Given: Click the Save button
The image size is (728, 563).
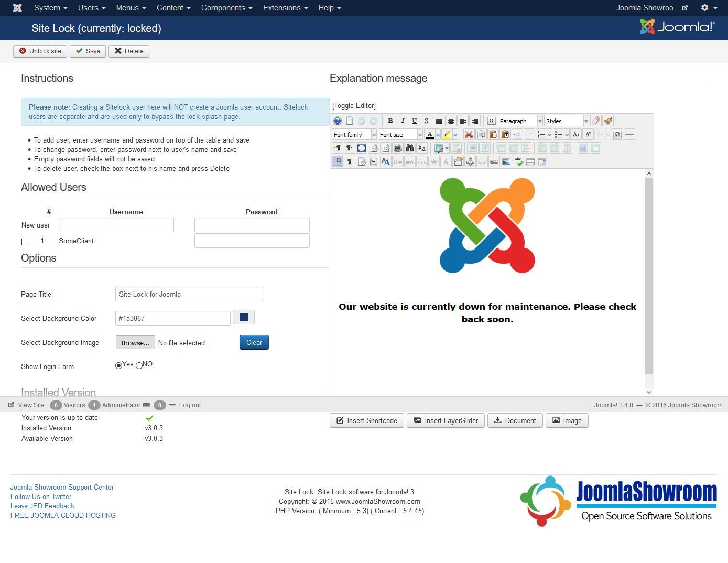Looking at the screenshot, I should [x=88, y=51].
